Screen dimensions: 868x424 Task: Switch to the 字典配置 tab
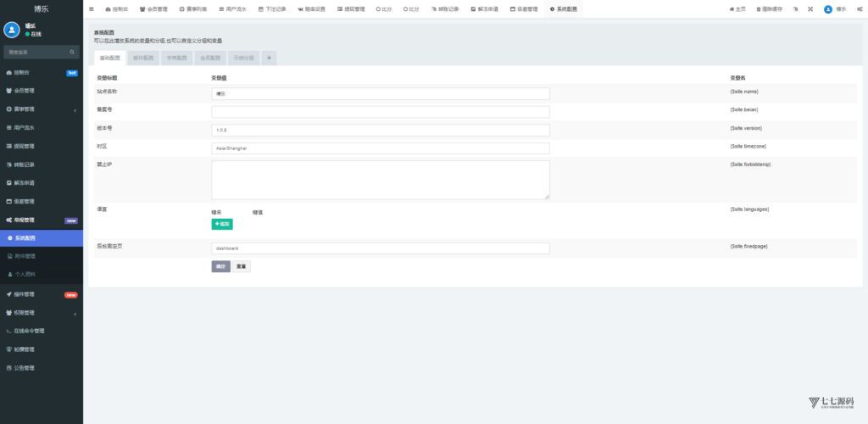pyautogui.click(x=176, y=59)
